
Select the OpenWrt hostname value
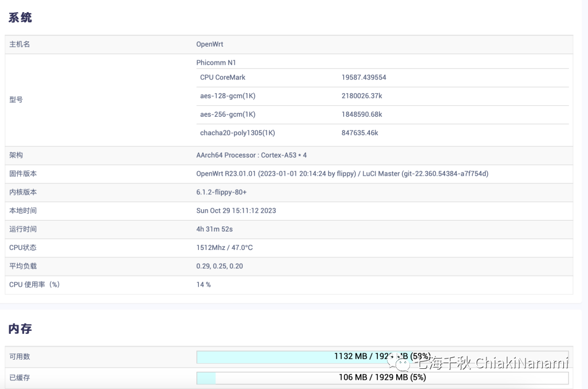click(x=210, y=44)
